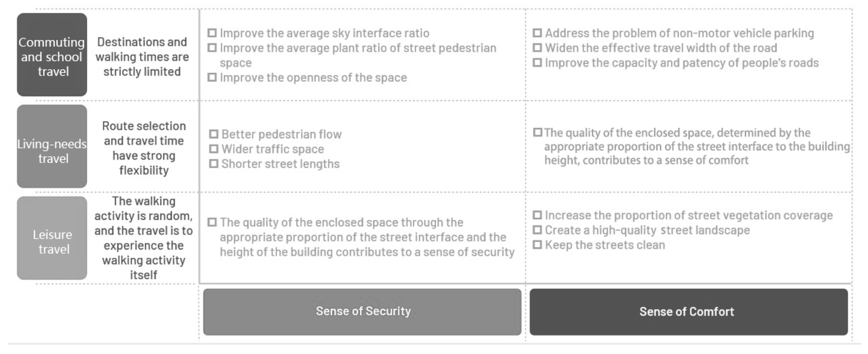Check 'Increase the proportion of street vegetation' box
868x354 pixels.
[x=537, y=215]
